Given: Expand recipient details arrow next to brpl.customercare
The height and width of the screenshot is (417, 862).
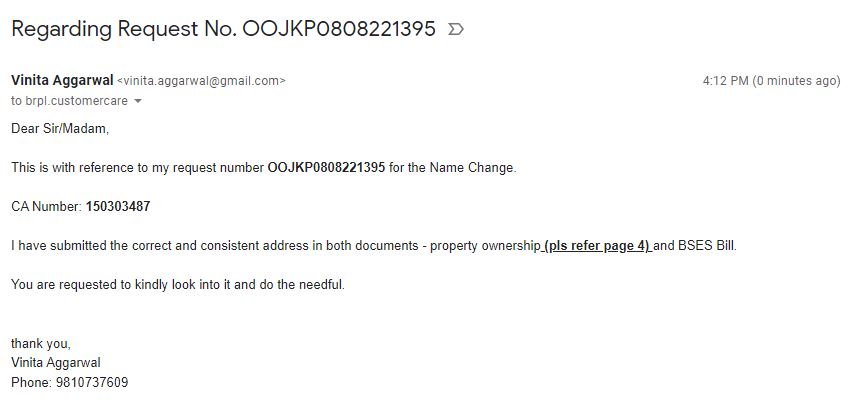Looking at the screenshot, I should coord(138,101).
